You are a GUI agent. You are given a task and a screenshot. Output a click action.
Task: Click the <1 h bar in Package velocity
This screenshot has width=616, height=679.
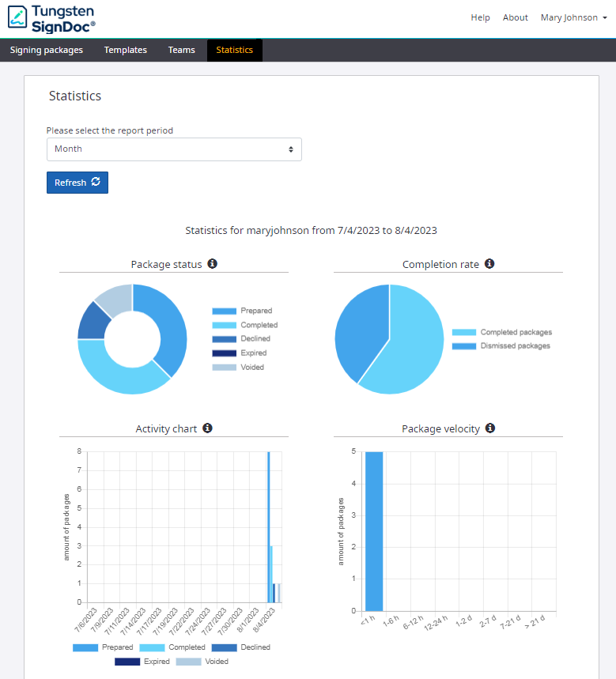point(374,531)
